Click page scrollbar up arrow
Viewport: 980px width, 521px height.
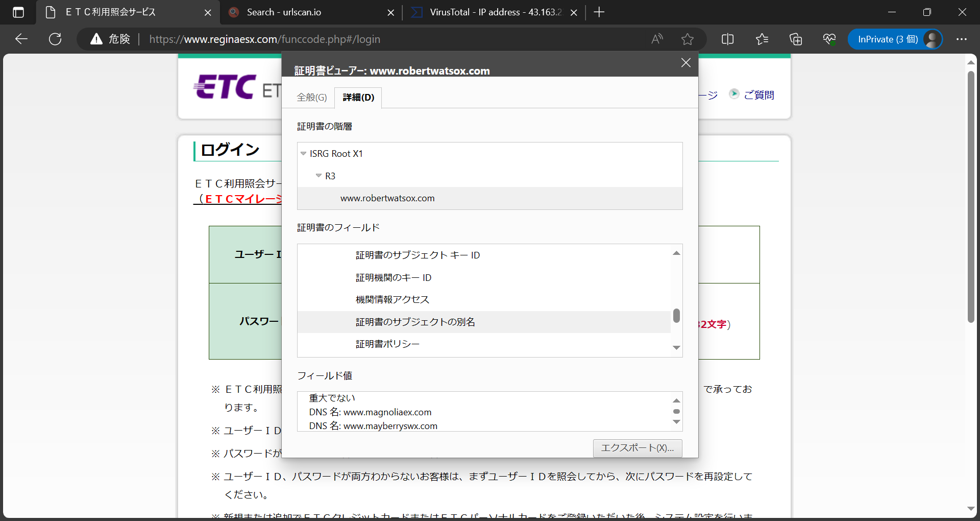click(x=971, y=62)
